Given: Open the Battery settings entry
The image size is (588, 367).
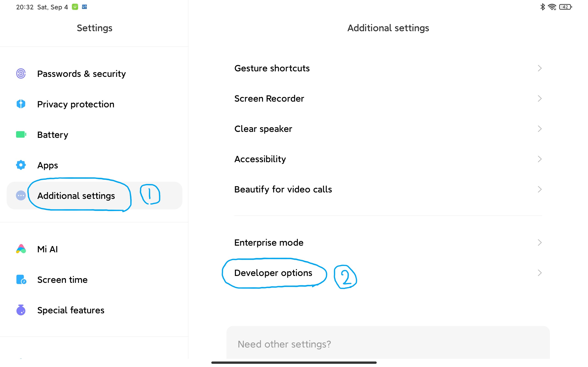Looking at the screenshot, I should (53, 135).
